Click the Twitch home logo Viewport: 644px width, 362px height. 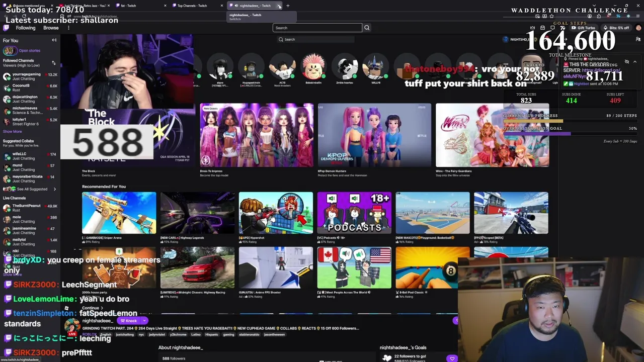point(6,28)
